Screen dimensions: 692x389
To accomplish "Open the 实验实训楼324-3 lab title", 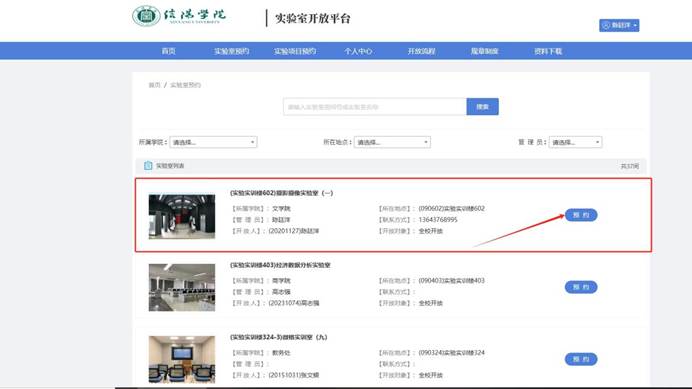I will pyautogui.click(x=278, y=337).
